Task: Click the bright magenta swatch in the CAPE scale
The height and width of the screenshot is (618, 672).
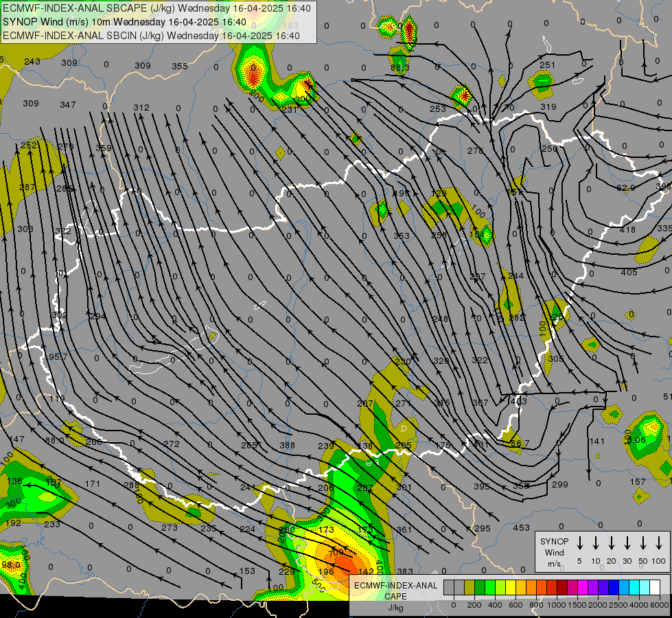Action: pyautogui.click(x=583, y=587)
